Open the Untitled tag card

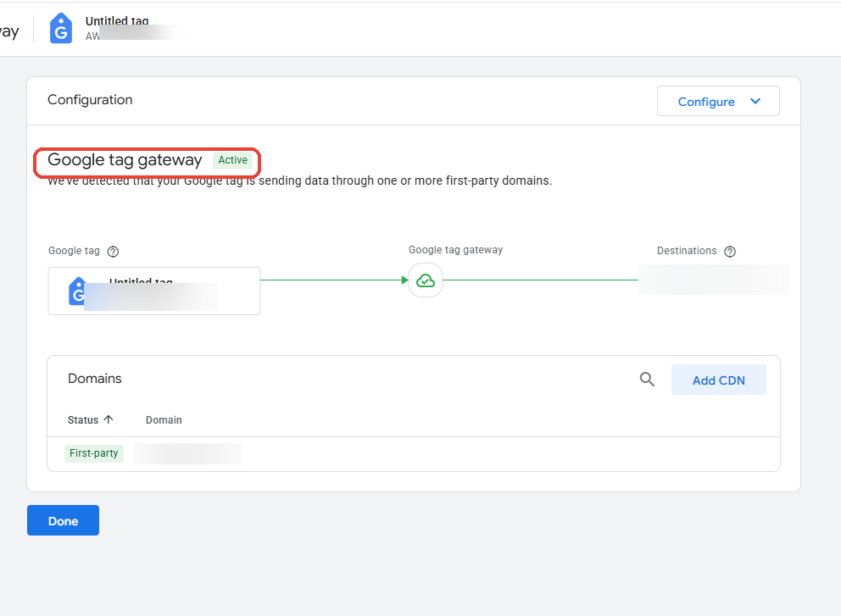point(154,291)
